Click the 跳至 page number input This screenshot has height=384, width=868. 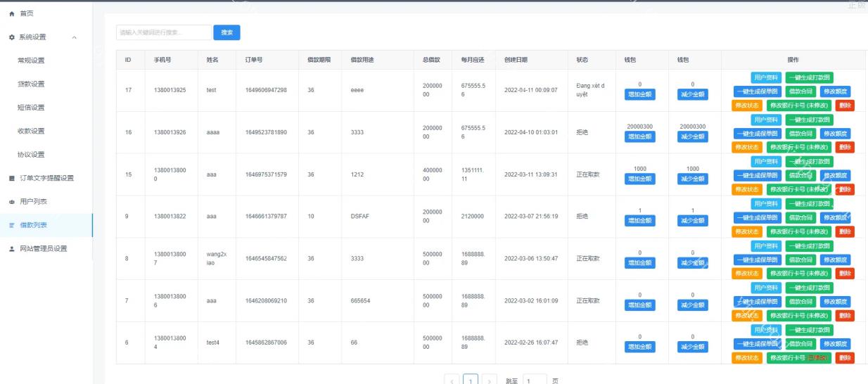point(534,380)
